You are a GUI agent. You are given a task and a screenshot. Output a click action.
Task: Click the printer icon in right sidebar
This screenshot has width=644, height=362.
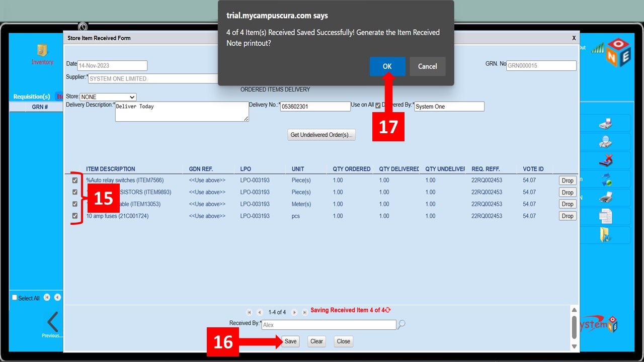(605, 198)
